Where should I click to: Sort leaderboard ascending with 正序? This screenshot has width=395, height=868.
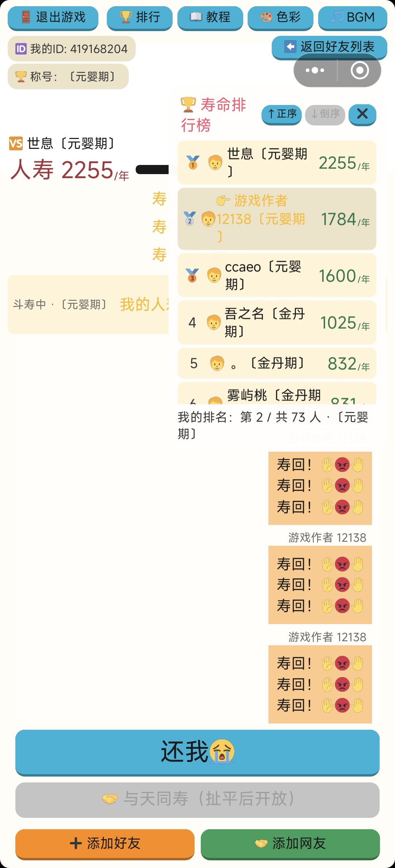click(x=282, y=114)
